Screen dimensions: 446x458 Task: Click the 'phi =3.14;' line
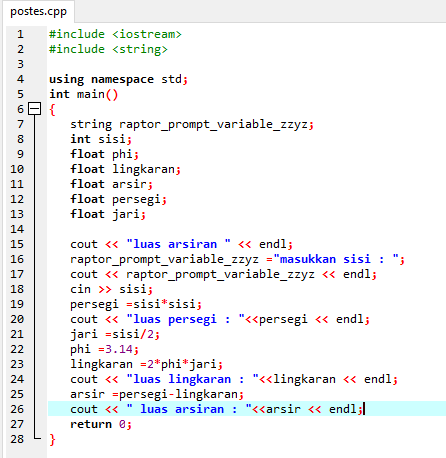[104, 349]
